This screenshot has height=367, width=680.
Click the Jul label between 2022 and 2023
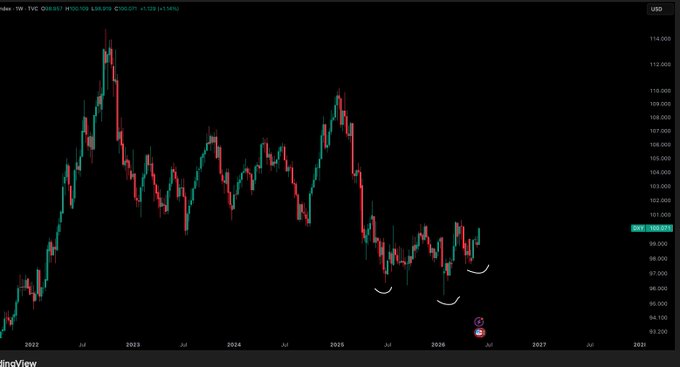82,345
